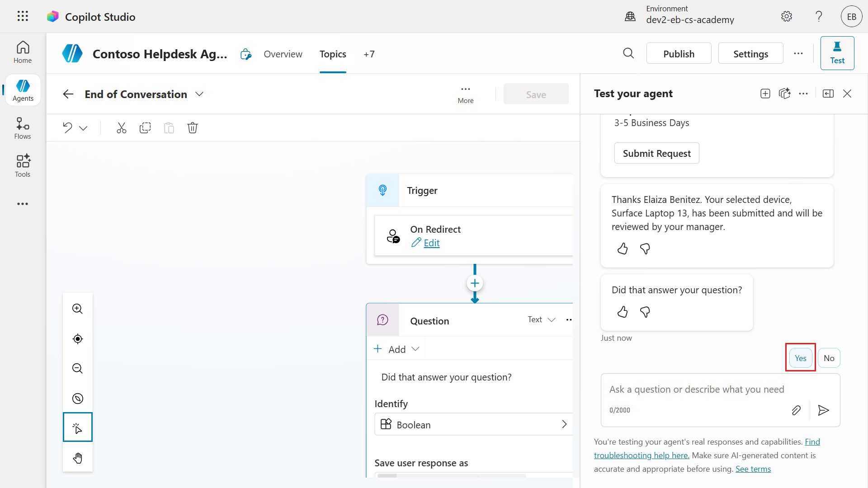Click the cut scissors icon in toolbar
The image size is (868, 488).
121,128
